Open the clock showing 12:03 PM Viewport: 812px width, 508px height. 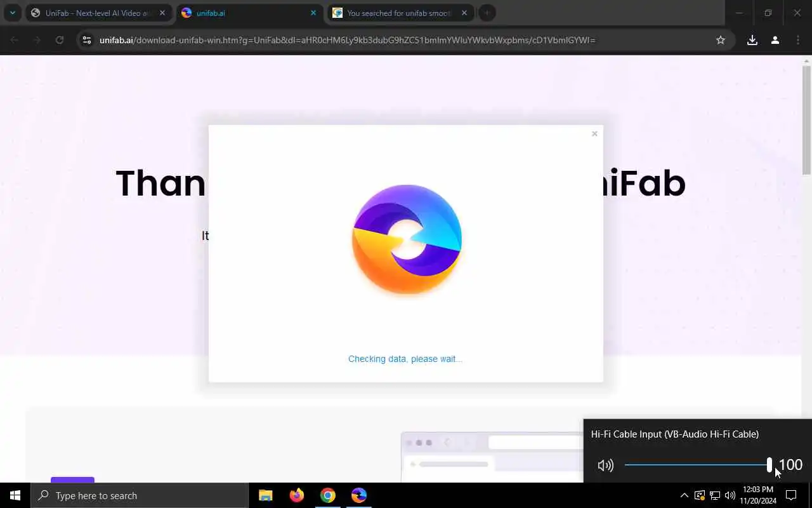757,495
